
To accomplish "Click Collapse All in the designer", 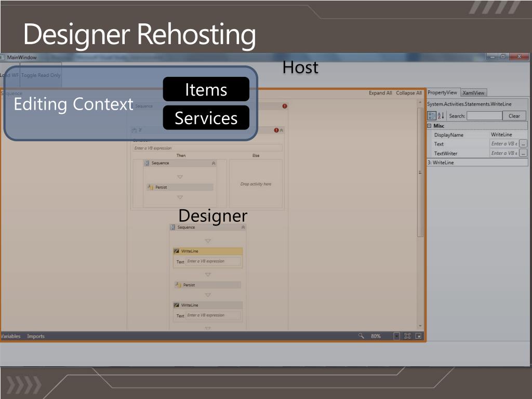I will click(409, 93).
